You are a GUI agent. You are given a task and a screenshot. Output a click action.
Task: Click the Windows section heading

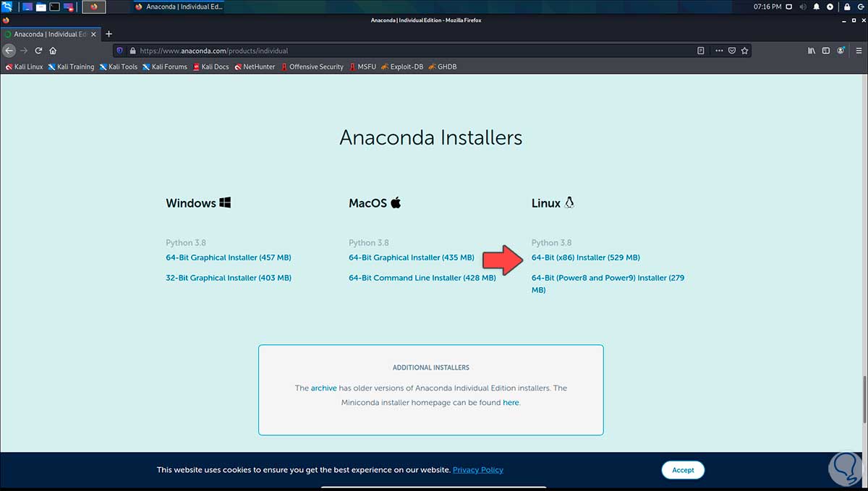198,203
